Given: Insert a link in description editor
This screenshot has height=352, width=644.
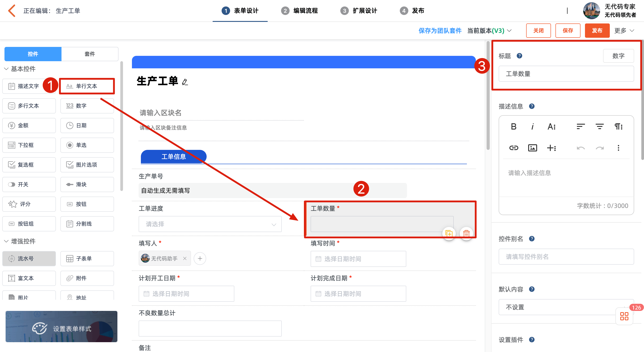Looking at the screenshot, I should [513, 148].
